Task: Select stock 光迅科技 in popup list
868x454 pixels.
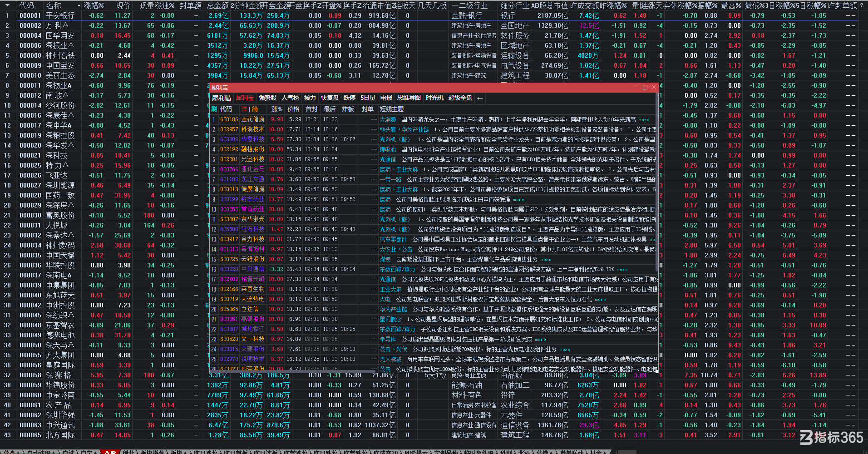Action: [x=252, y=159]
